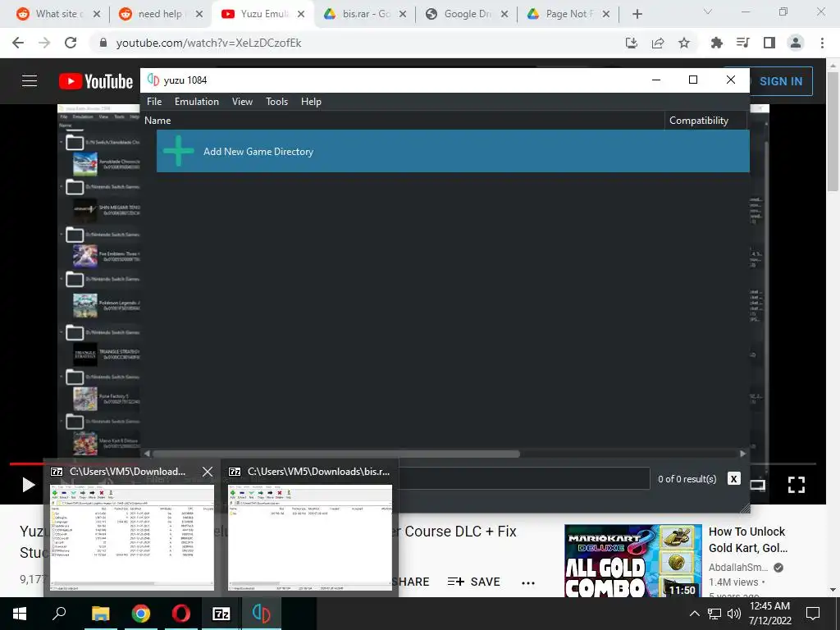Open File Explorer from the taskbar
The width and height of the screenshot is (840, 630).
pyautogui.click(x=100, y=614)
